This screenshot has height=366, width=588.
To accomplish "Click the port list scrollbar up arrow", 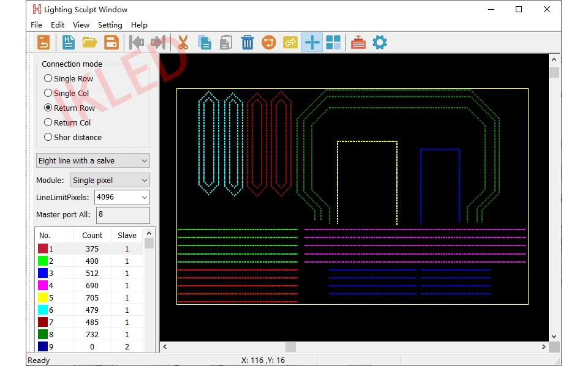I will (x=149, y=233).
